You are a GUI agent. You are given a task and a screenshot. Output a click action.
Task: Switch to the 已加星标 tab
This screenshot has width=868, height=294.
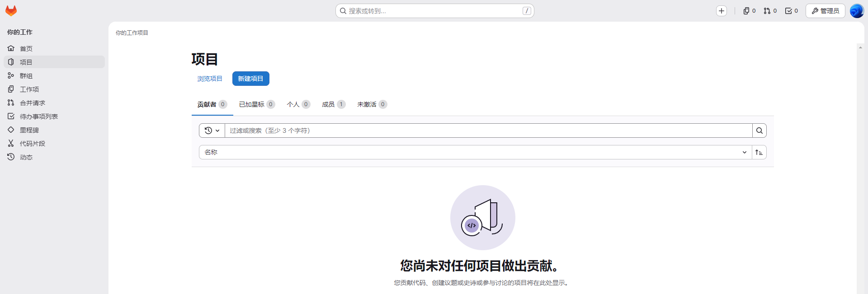coord(257,104)
